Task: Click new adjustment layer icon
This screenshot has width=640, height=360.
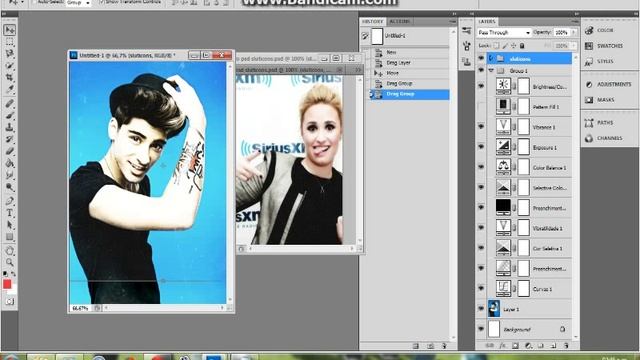Action: pos(528,346)
